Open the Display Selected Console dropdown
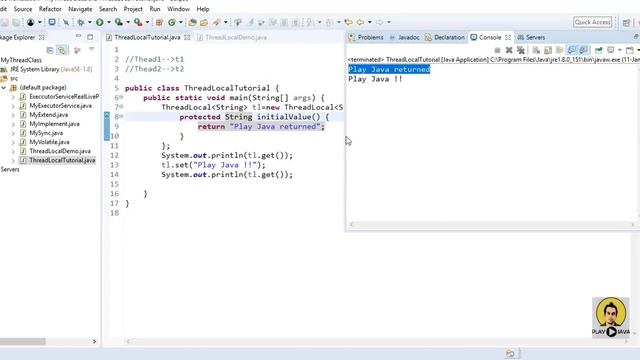The width and height of the screenshot is (640, 360). coord(620,50)
